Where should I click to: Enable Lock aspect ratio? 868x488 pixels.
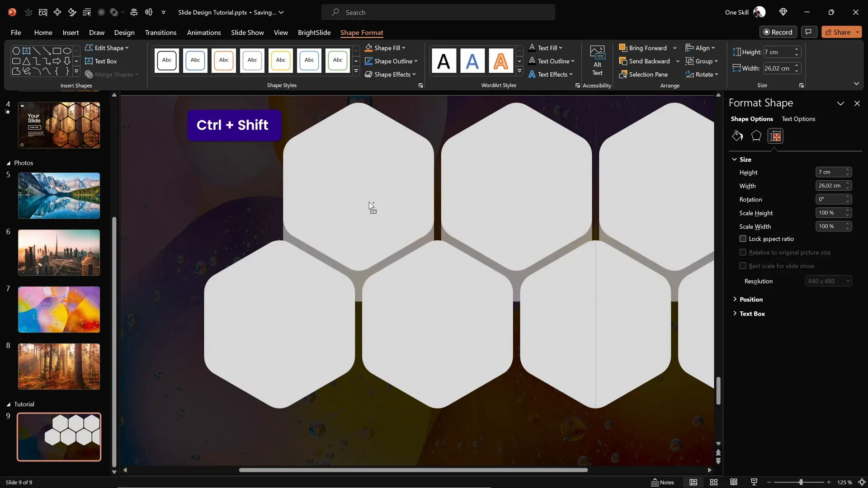pos(743,239)
